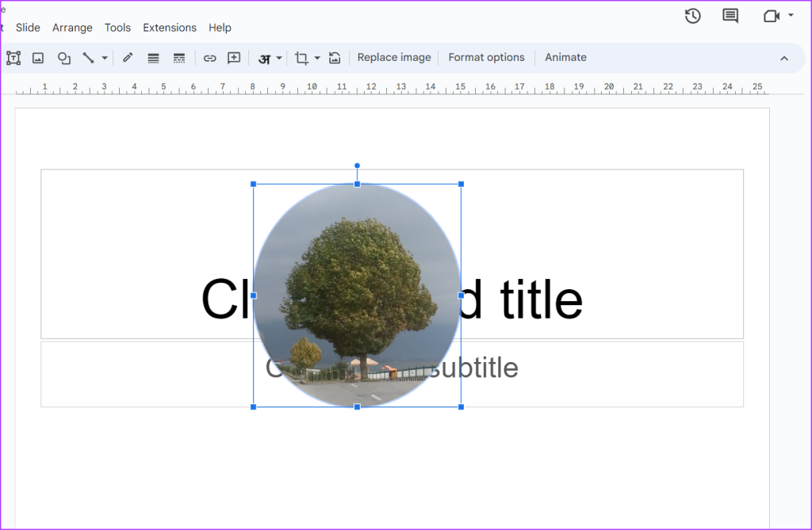Image resolution: width=812 pixels, height=530 pixels.
Task: Open the Extensions menu
Action: click(x=170, y=28)
